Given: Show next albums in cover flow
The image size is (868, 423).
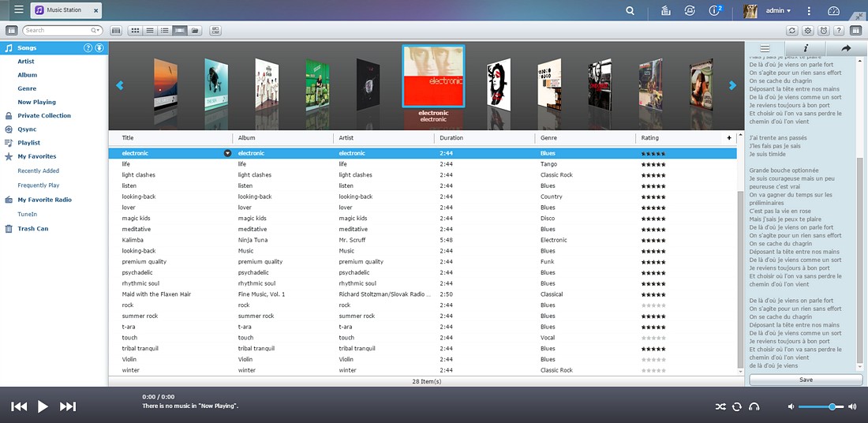Looking at the screenshot, I should click(x=732, y=85).
